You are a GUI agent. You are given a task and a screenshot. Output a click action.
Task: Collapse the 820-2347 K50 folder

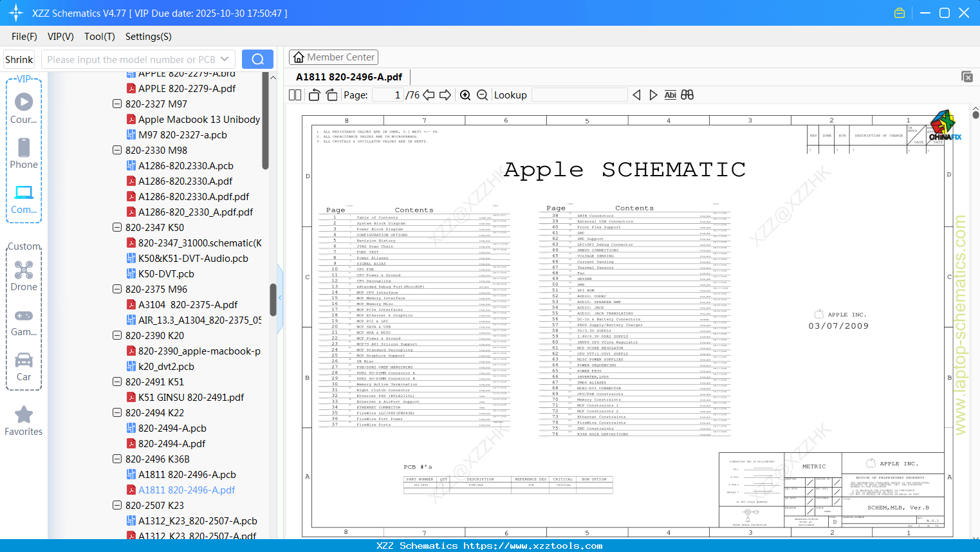(117, 227)
